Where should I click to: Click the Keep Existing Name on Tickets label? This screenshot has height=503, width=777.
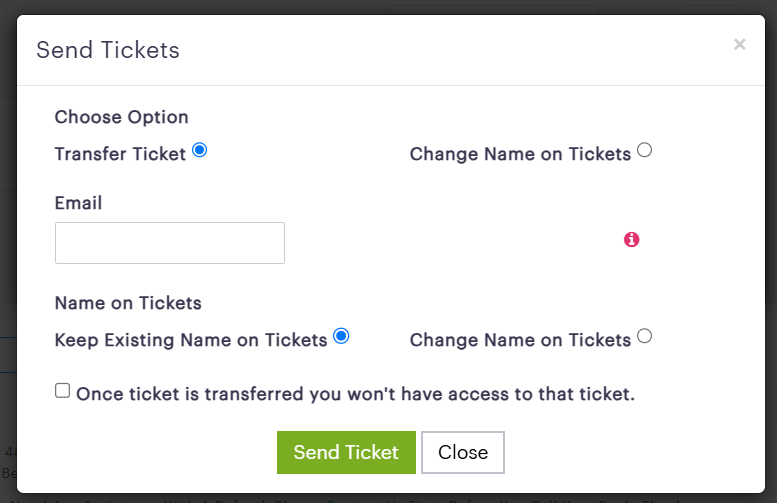[191, 340]
